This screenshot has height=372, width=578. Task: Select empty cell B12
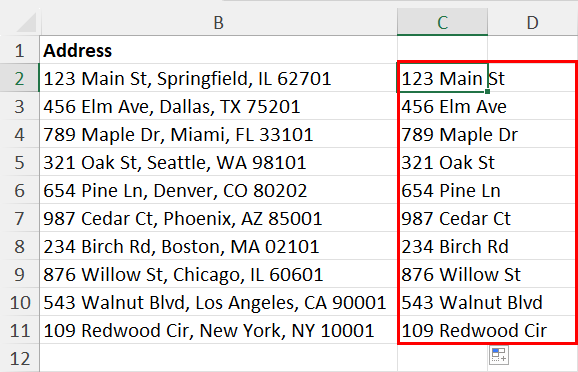coord(218,358)
